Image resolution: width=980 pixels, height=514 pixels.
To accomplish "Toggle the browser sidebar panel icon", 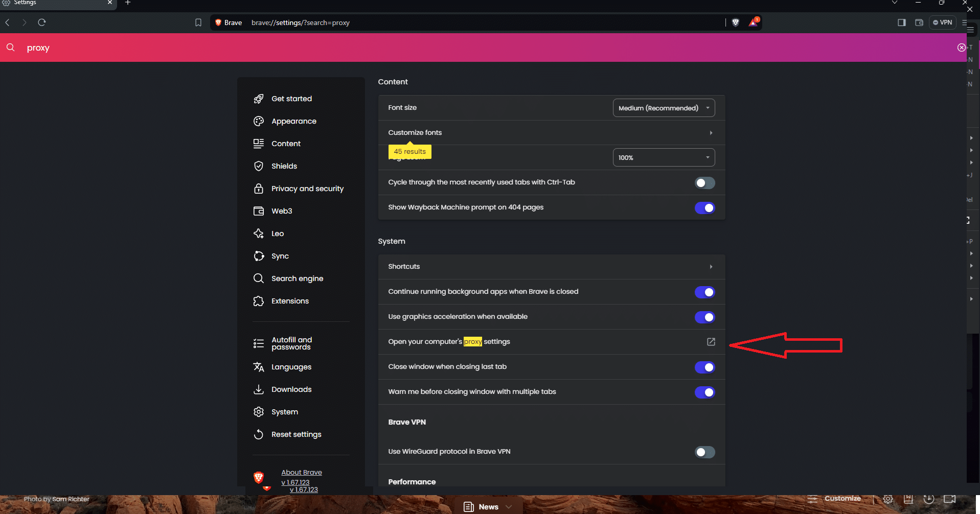I will (901, 22).
